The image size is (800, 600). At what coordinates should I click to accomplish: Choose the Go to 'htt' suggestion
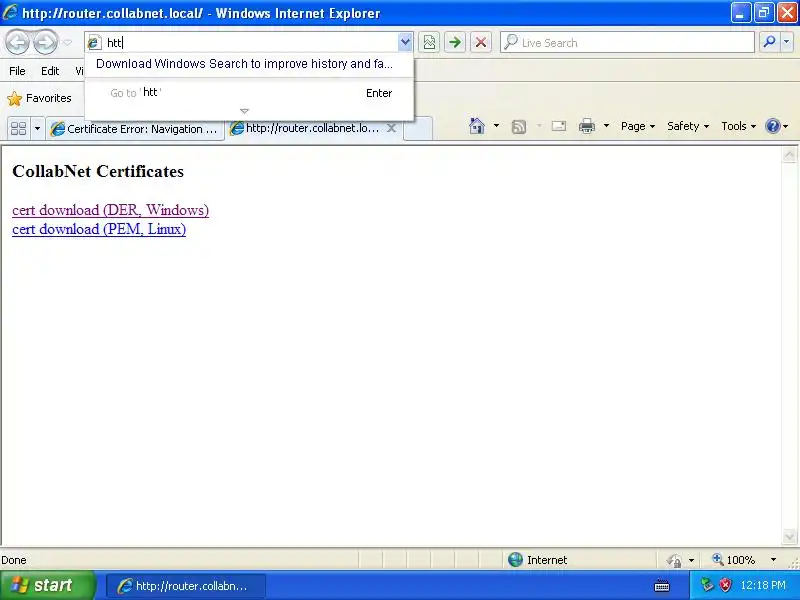(248, 93)
